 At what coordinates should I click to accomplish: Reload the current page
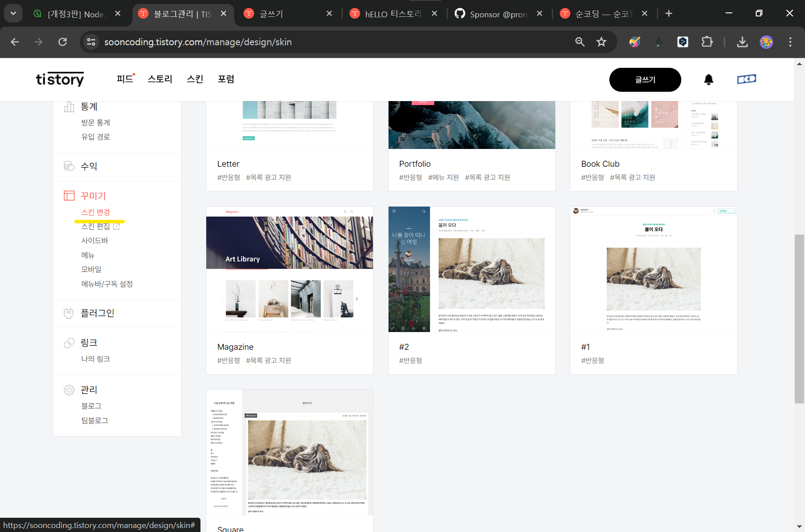(x=63, y=42)
